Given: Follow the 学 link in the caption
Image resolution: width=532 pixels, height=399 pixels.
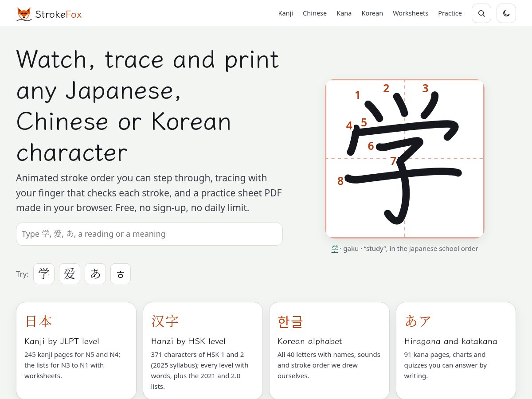Looking at the screenshot, I should coord(335,249).
